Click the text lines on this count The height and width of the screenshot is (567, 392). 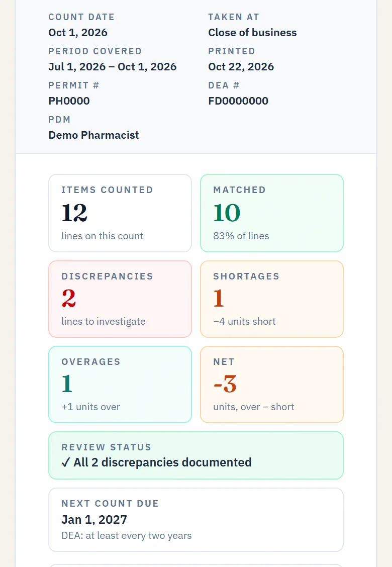pyautogui.click(x=103, y=236)
